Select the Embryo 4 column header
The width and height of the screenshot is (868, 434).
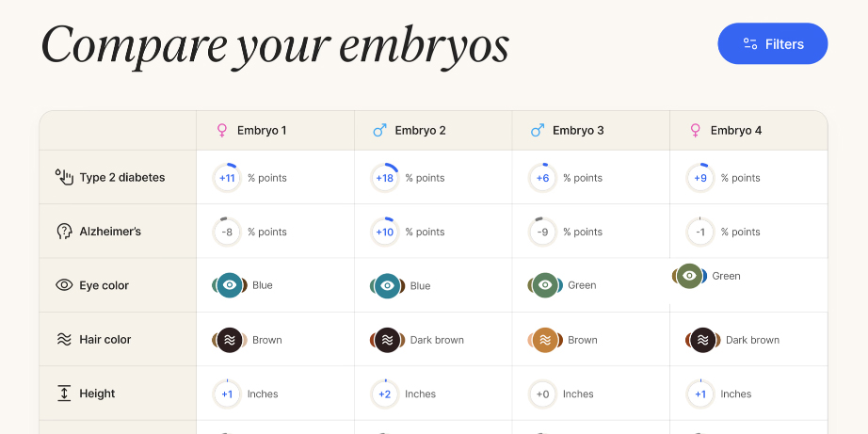[x=748, y=131]
